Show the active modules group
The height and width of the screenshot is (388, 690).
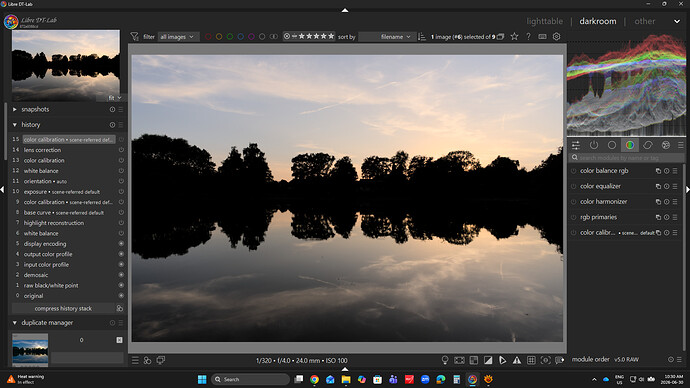[594, 145]
